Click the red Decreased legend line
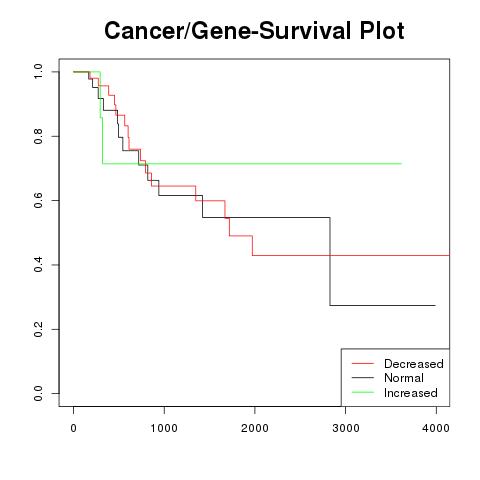Viewport: 480px width, 480px height. [x=363, y=363]
